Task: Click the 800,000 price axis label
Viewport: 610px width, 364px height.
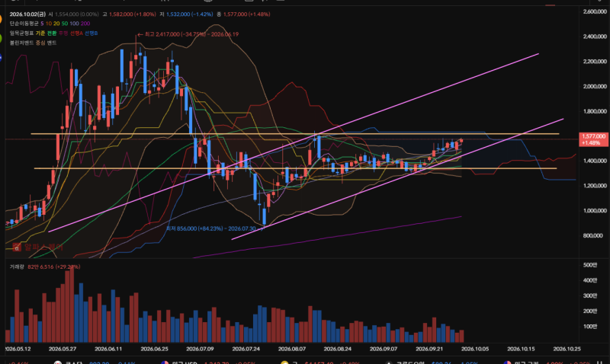Action: (x=595, y=235)
